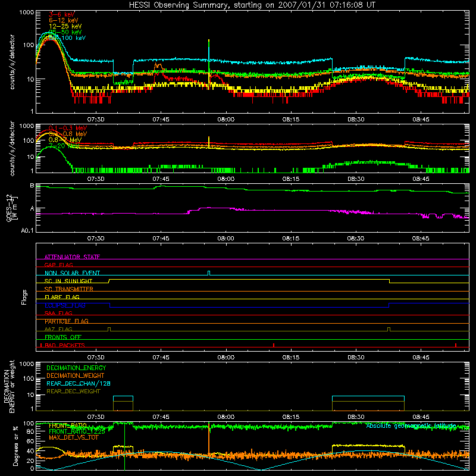
Task: Select the 0.3-0.8 MeV legend entry
Action: (x=68, y=134)
